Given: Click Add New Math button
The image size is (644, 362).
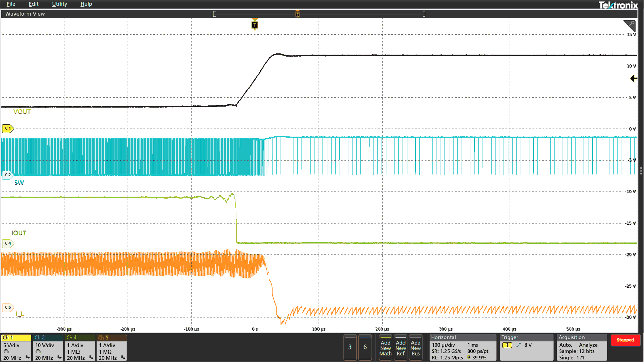Looking at the screenshot, I should (x=385, y=348).
